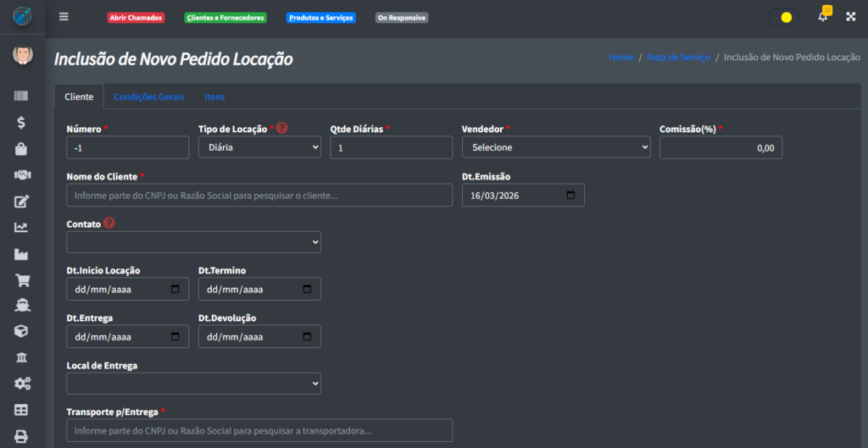The height and width of the screenshot is (448, 868).
Task: Click the barcode icon in the sidebar
Action: [22, 97]
